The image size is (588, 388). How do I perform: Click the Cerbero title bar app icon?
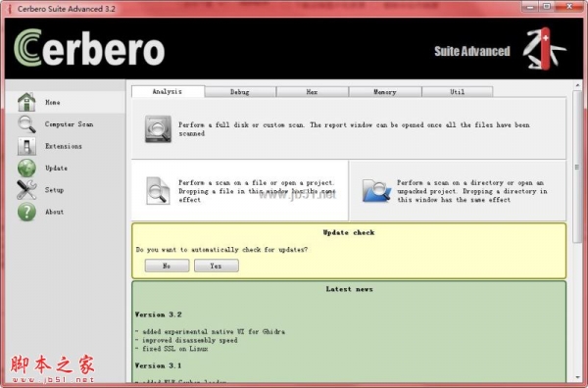9,9
